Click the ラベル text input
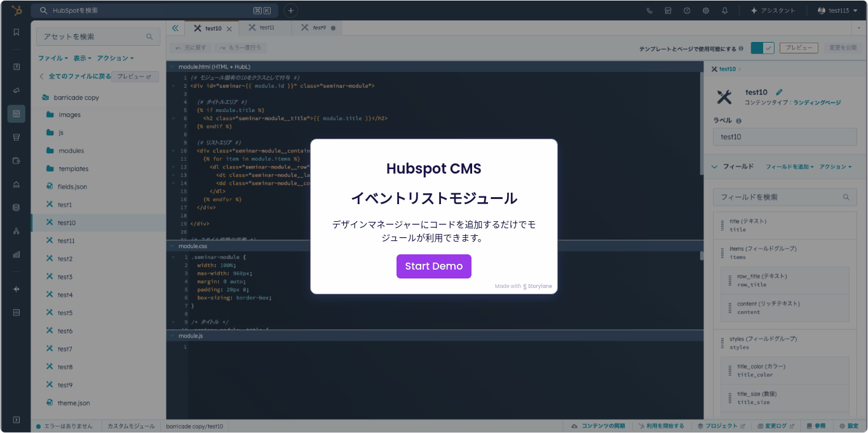Viewport: 868px width, 433px height. tap(785, 137)
